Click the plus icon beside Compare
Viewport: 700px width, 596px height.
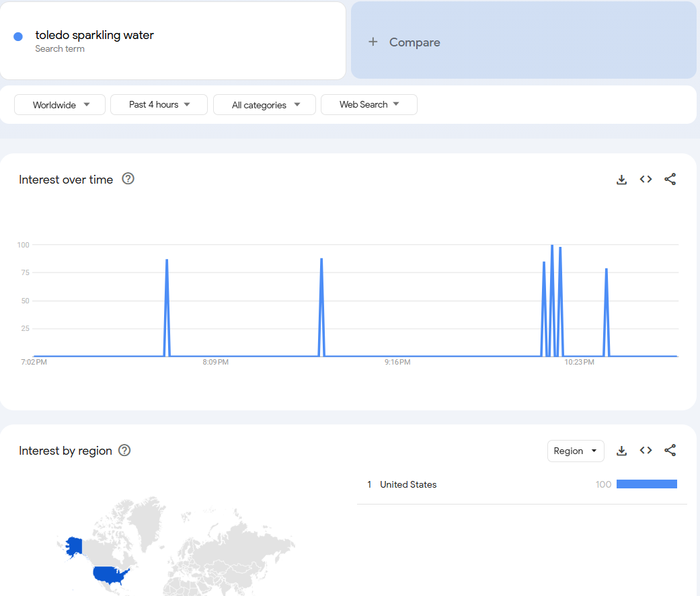click(x=373, y=42)
